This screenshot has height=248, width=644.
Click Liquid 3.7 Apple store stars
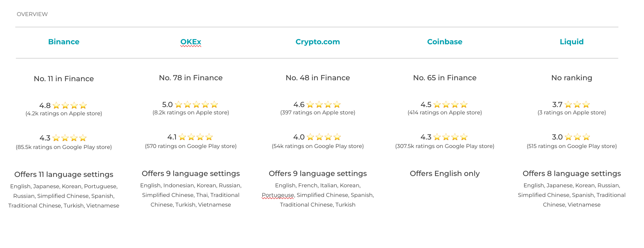pos(577,104)
